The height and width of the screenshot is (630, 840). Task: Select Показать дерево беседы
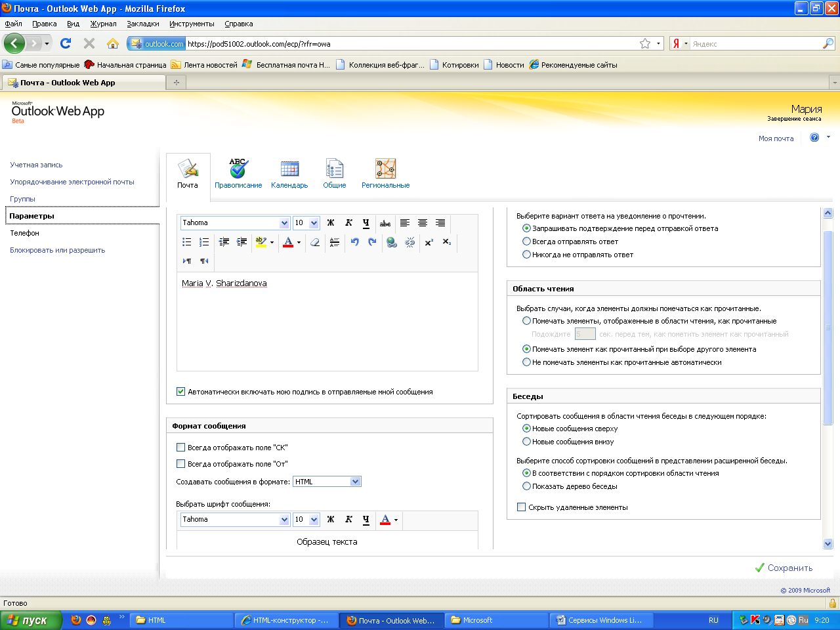coord(526,486)
